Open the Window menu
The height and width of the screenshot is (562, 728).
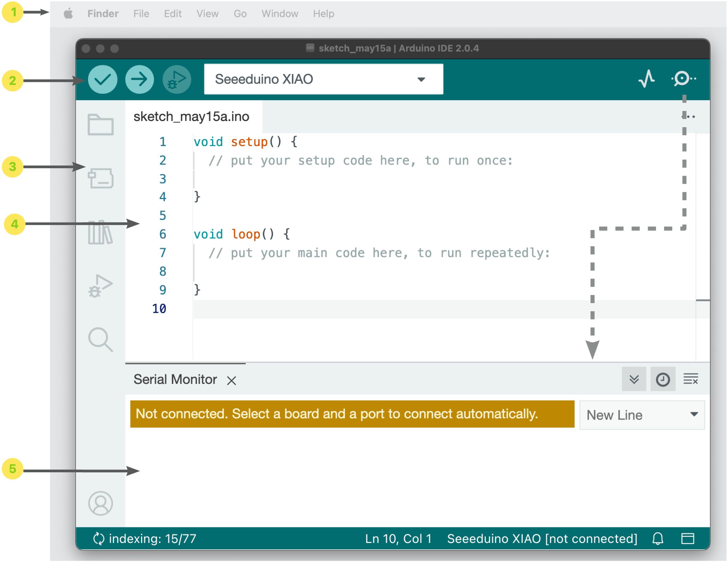point(280,14)
